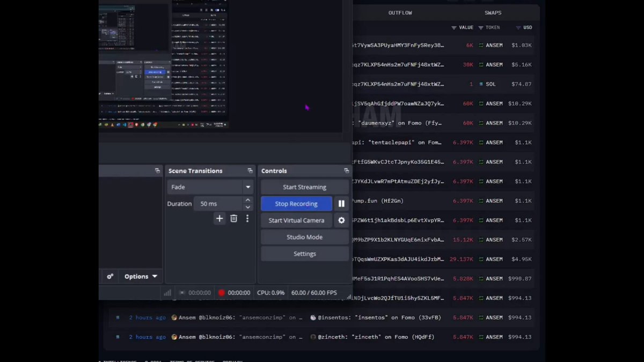This screenshot has height=362, width=644.
Task: Undock the Scene Transitions panel
Action: pos(250,171)
